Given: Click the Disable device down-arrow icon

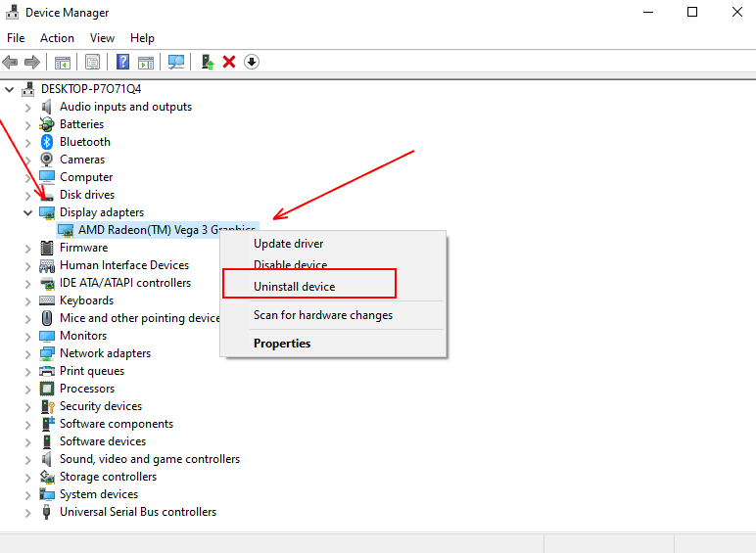Looking at the screenshot, I should pos(252,62).
